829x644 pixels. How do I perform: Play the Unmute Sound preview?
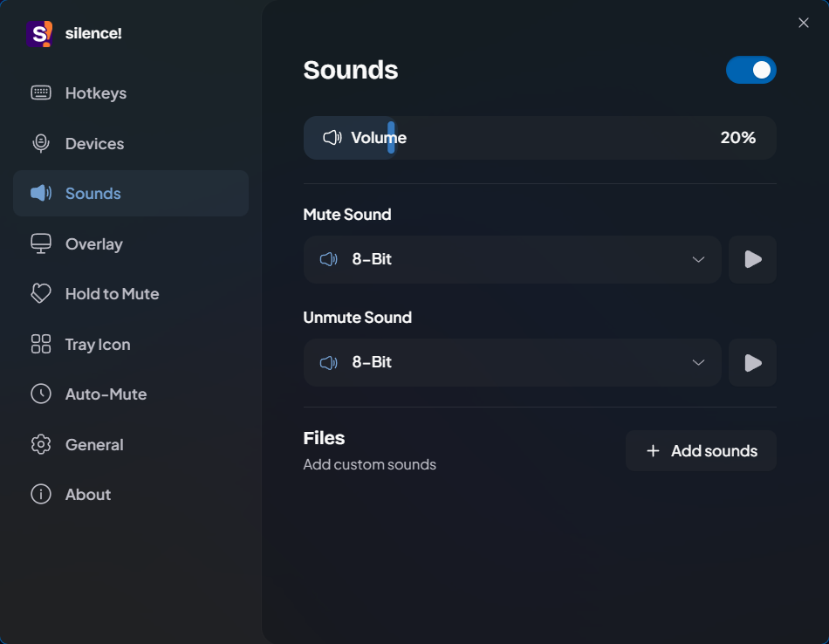752,363
